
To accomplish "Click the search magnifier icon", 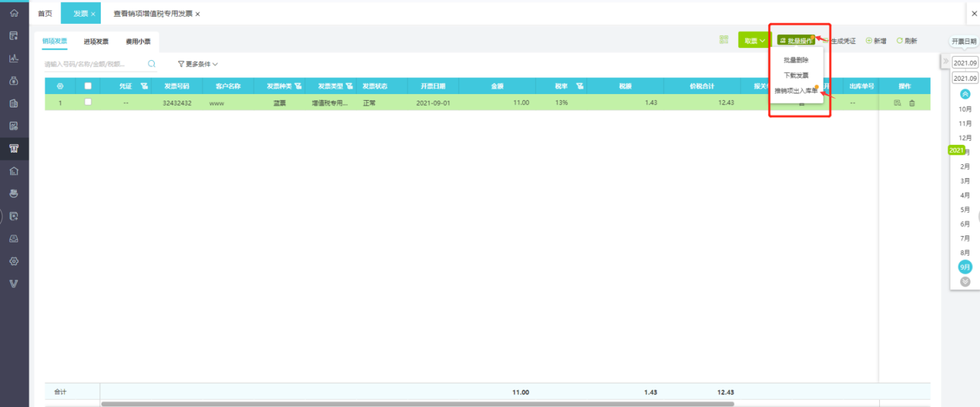I will [151, 64].
